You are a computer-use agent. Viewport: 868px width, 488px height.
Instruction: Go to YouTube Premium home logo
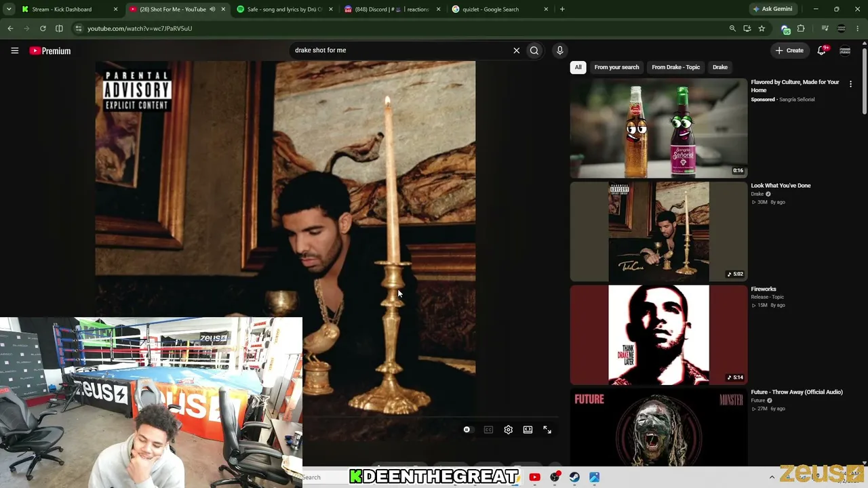[x=50, y=51]
